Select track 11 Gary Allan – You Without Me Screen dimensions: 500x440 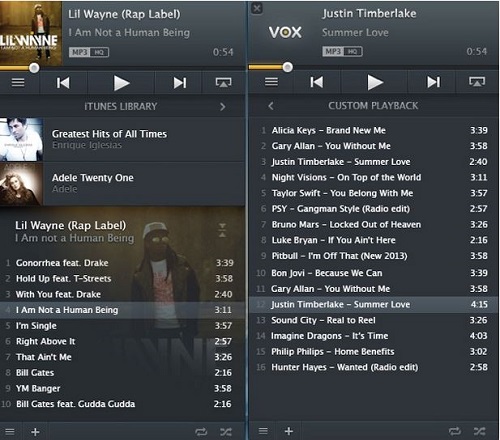374,289
